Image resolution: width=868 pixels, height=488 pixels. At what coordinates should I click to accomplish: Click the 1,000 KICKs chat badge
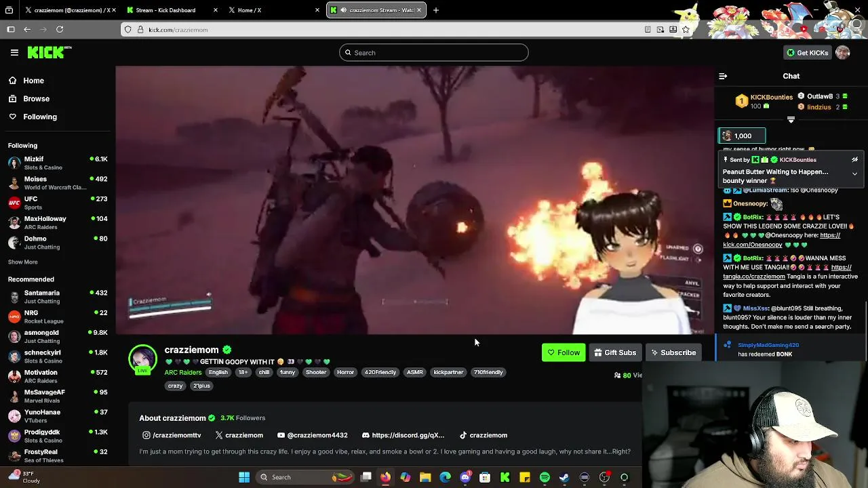coord(743,136)
